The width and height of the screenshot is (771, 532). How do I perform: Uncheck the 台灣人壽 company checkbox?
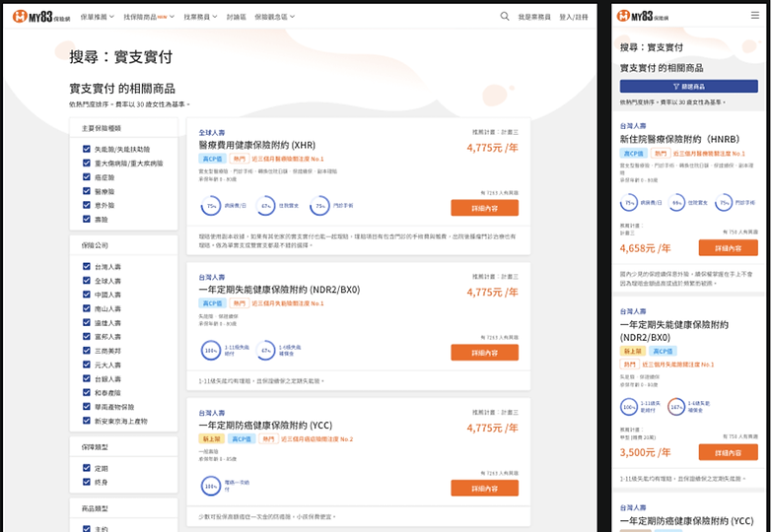click(x=87, y=266)
